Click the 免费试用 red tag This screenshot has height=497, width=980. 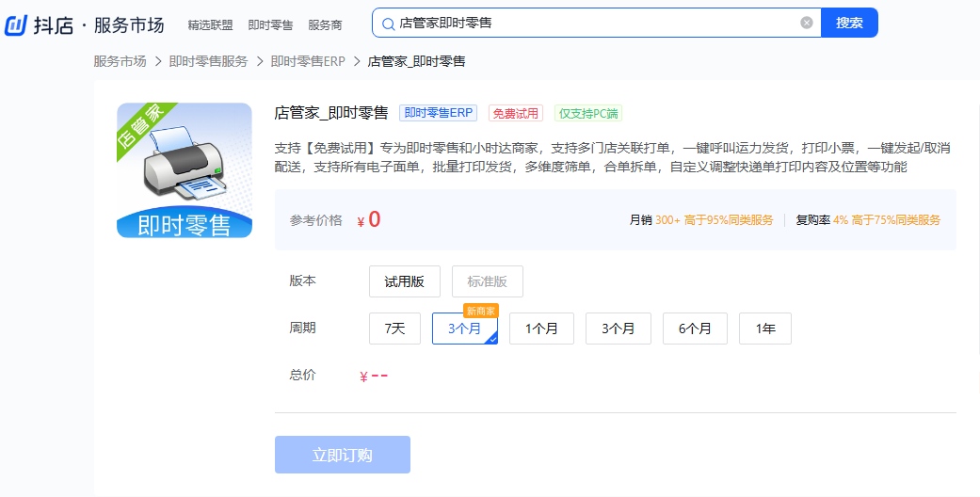pos(516,113)
